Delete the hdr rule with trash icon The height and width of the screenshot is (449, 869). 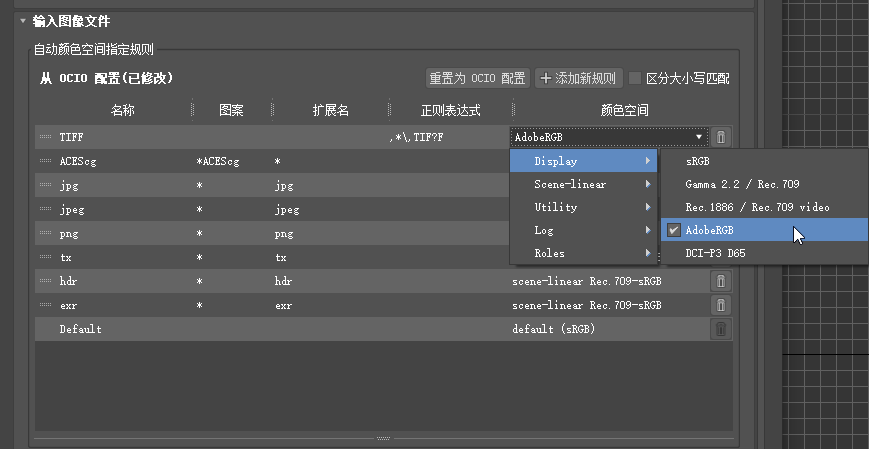(720, 281)
